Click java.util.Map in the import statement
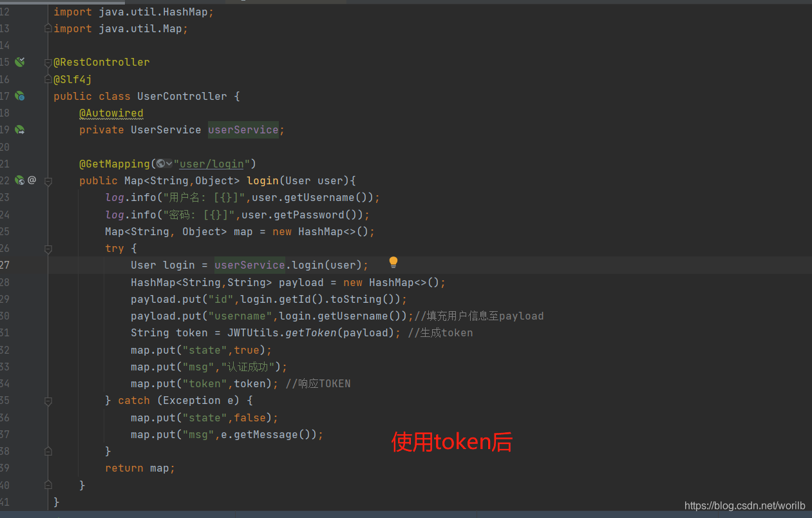The height and width of the screenshot is (518, 812). click(x=140, y=28)
